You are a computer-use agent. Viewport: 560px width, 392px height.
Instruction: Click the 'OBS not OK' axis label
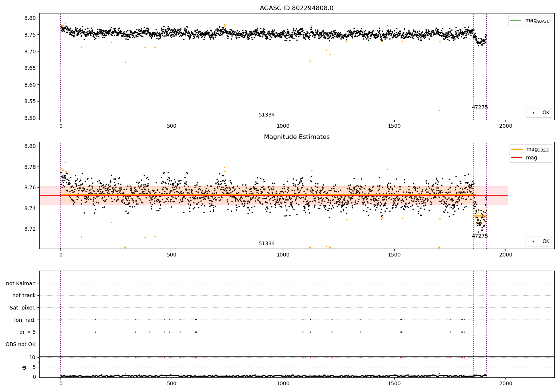tap(21, 344)
